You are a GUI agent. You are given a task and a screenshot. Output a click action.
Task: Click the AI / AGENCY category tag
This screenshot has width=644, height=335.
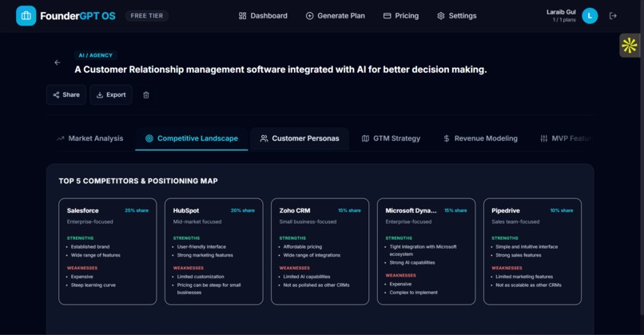tap(96, 55)
